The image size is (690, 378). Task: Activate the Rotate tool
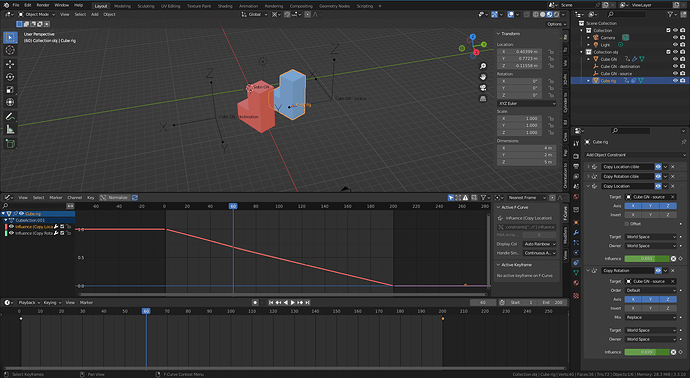[10, 77]
